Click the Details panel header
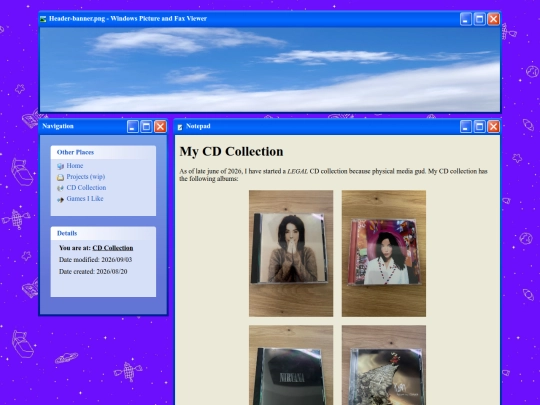The width and height of the screenshot is (540, 405). coord(103,233)
